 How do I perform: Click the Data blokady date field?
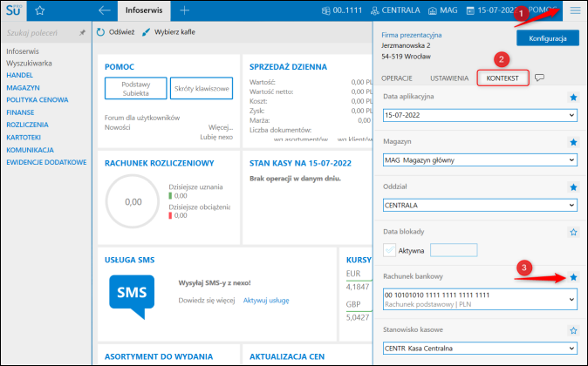click(x=454, y=250)
